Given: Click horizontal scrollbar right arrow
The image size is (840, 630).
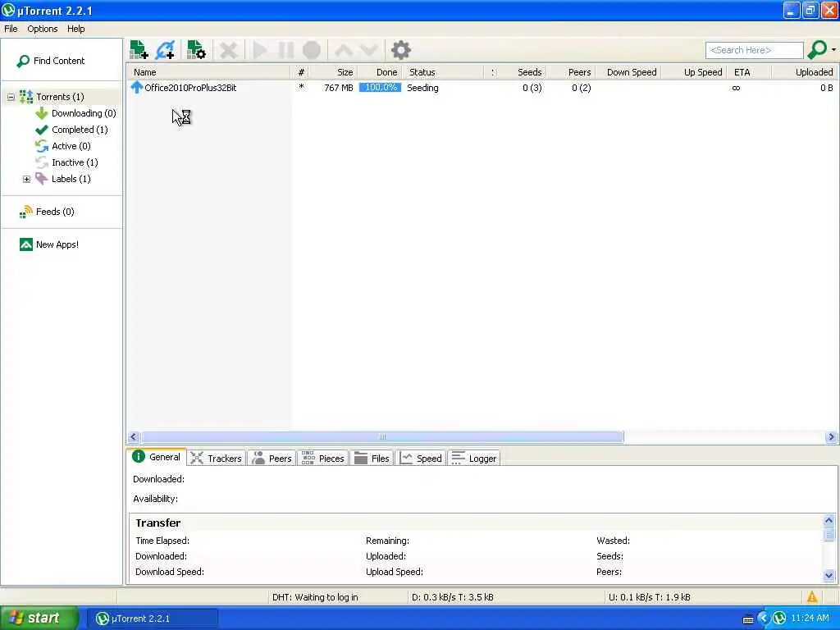Looking at the screenshot, I should [832, 437].
